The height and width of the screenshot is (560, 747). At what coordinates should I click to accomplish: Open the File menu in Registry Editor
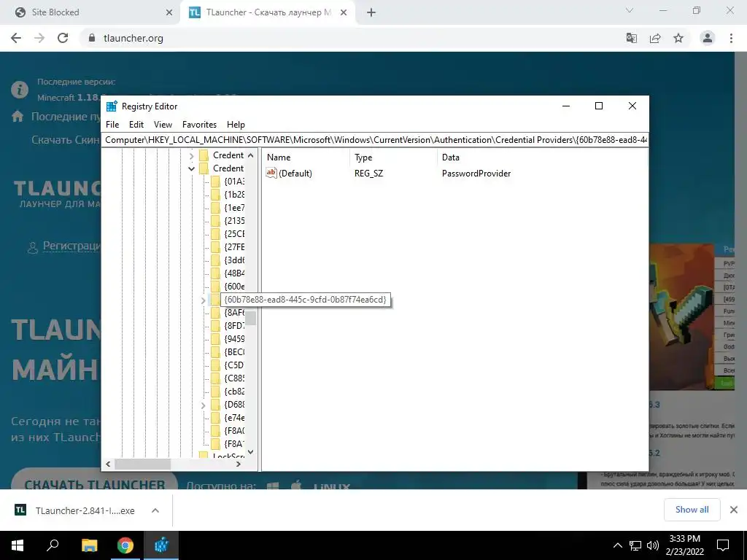pyautogui.click(x=112, y=124)
